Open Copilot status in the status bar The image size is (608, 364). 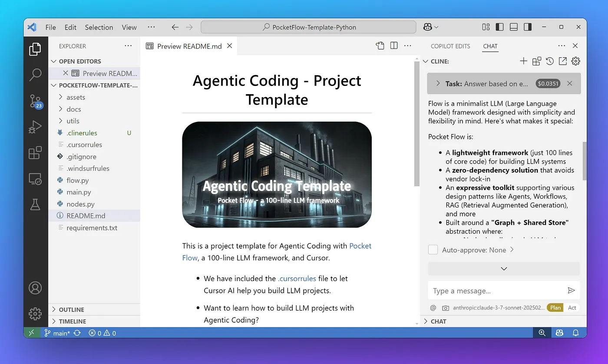point(559,333)
